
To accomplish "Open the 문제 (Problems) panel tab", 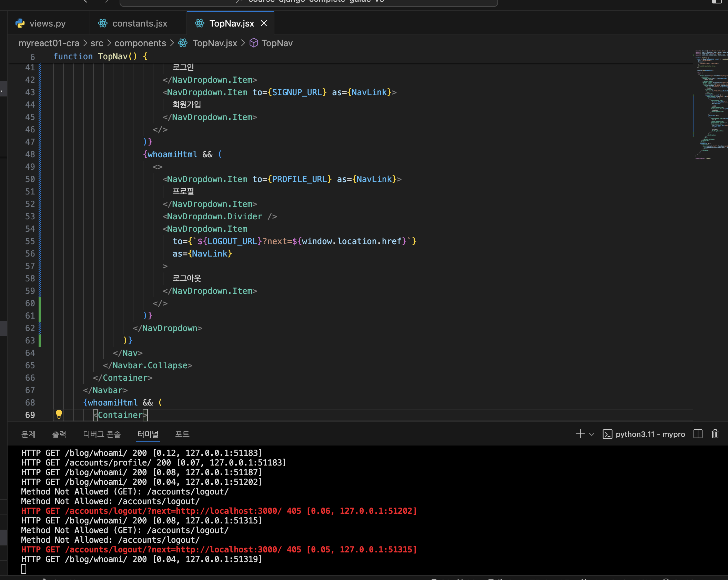I will click(x=28, y=434).
